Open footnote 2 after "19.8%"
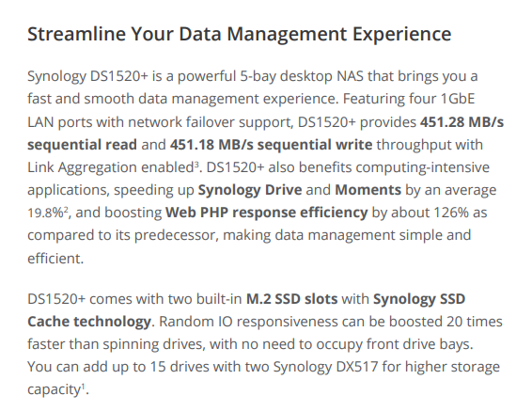The height and width of the screenshot is (411, 532). click(66, 210)
